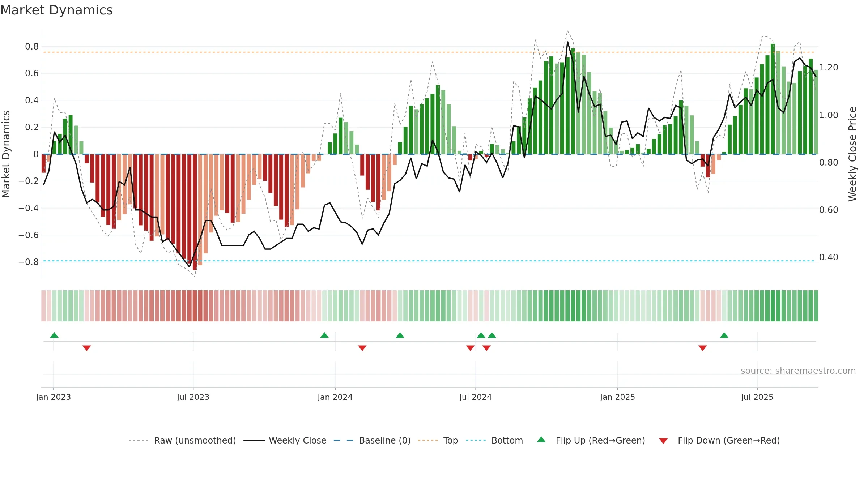This screenshot has width=868, height=488.
Task: Click the 0.80 right-axis price label
Action: (x=829, y=163)
